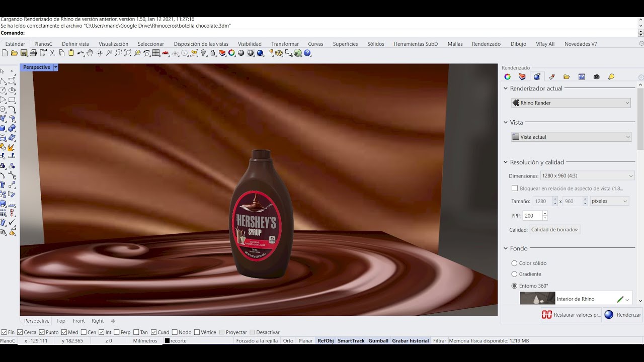Switch to the Renderizado toolbar tab
Image resolution: width=644 pixels, height=362 pixels.
486,44
